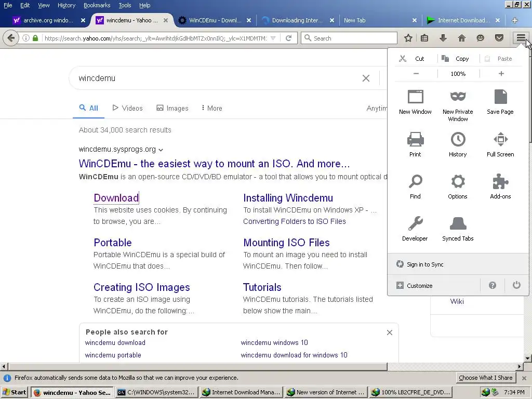
Task: Open the History menu in menu bar
Action: [x=66, y=5]
